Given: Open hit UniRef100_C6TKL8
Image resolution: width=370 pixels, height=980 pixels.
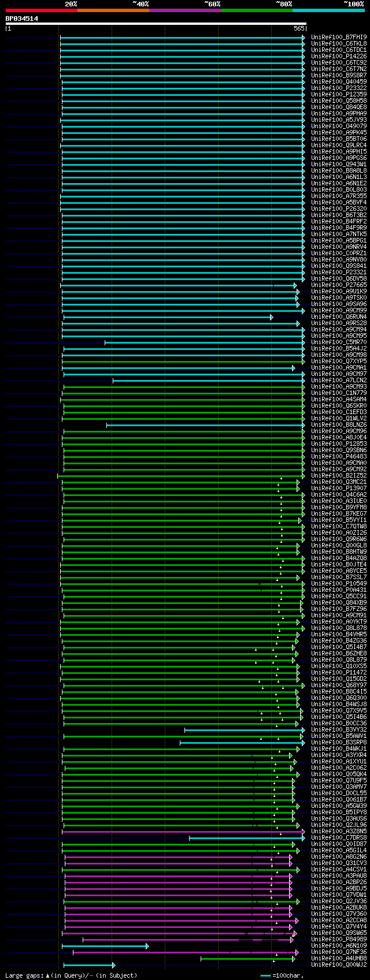Looking at the screenshot, I should (339, 43).
